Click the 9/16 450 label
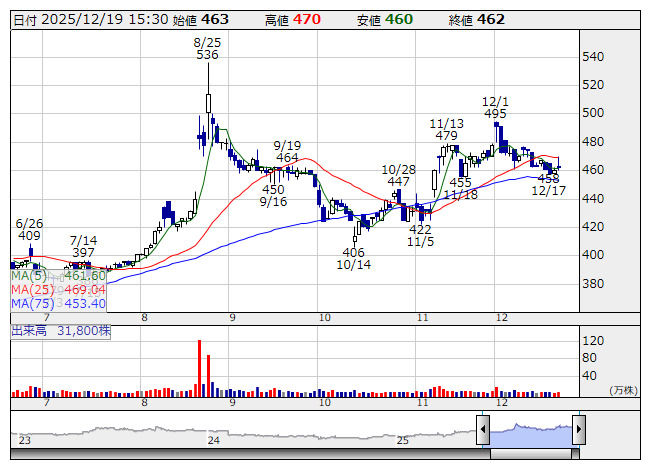 pyautogui.click(x=273, y=196)
